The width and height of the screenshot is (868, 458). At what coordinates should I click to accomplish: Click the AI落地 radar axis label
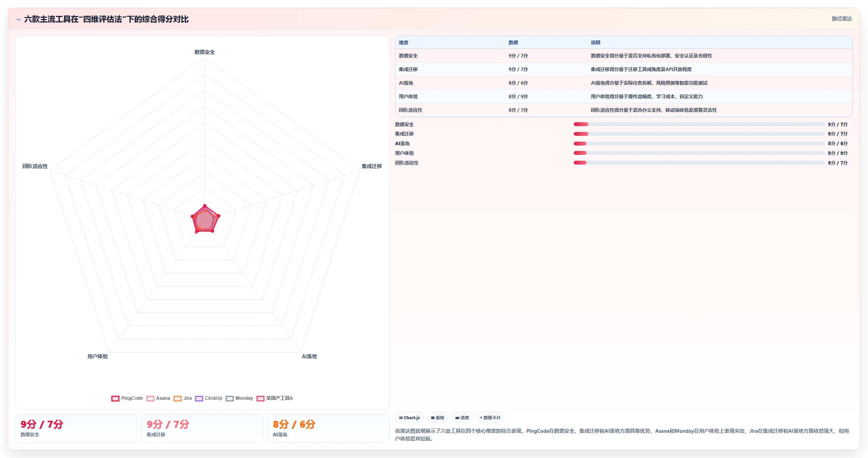[x=309, y=356]
